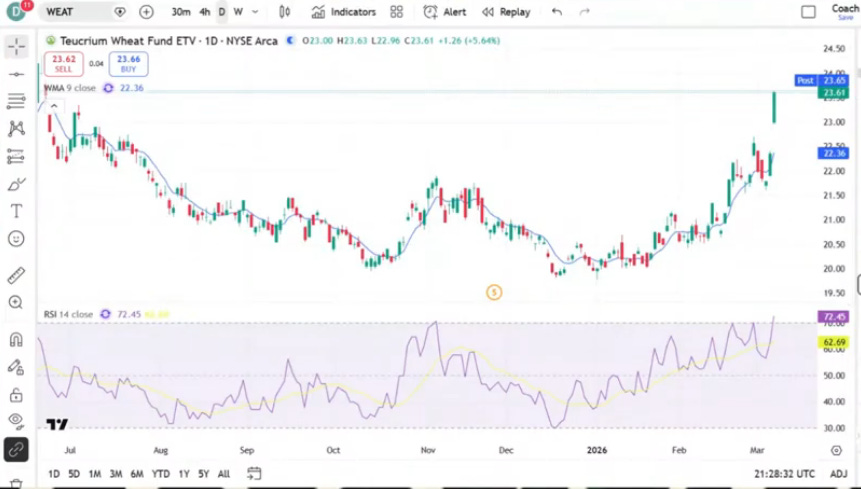Add symbol to compare with plus icon

(146, 12)
